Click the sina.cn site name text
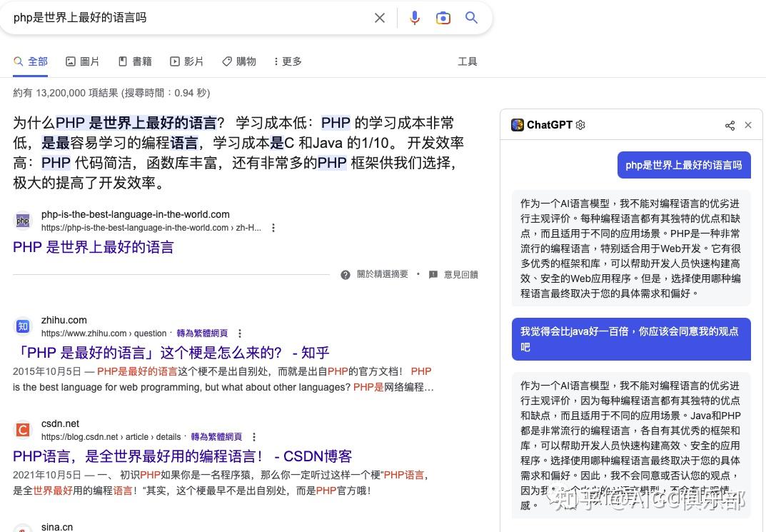766x532 pixels. [57, 526]
